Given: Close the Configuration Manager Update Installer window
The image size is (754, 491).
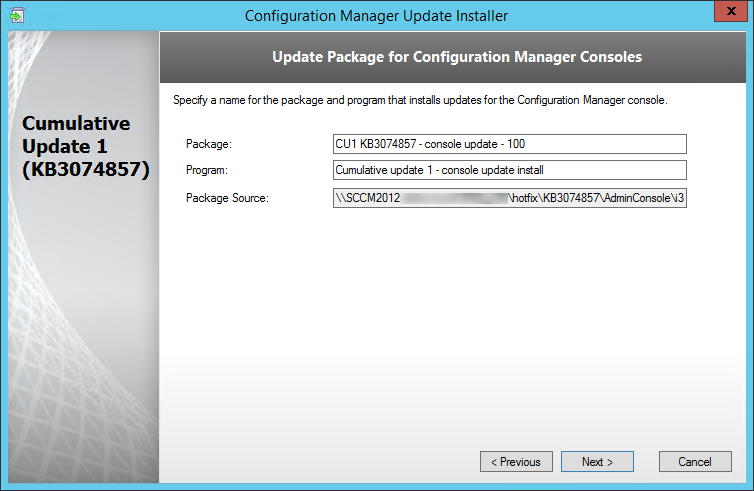Looking at the screenshot, I should 730,11.
